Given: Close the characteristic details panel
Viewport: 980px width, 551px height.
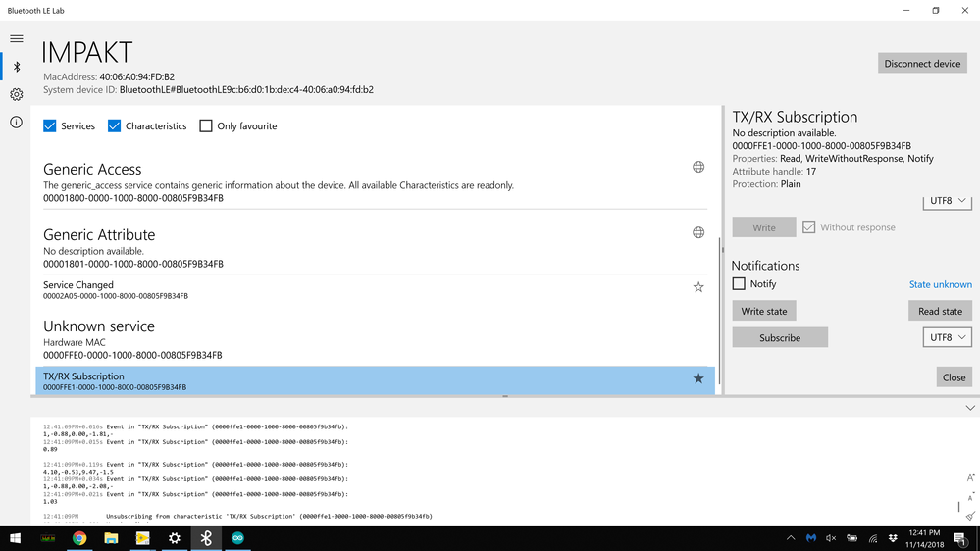Looking at the screenshot, I should (x=954, y=377).
